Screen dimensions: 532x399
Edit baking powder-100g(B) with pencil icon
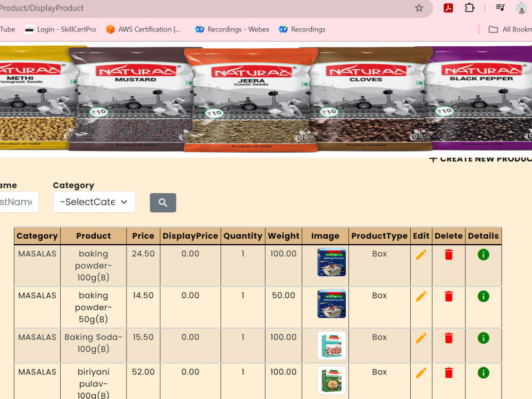[421, 254]
